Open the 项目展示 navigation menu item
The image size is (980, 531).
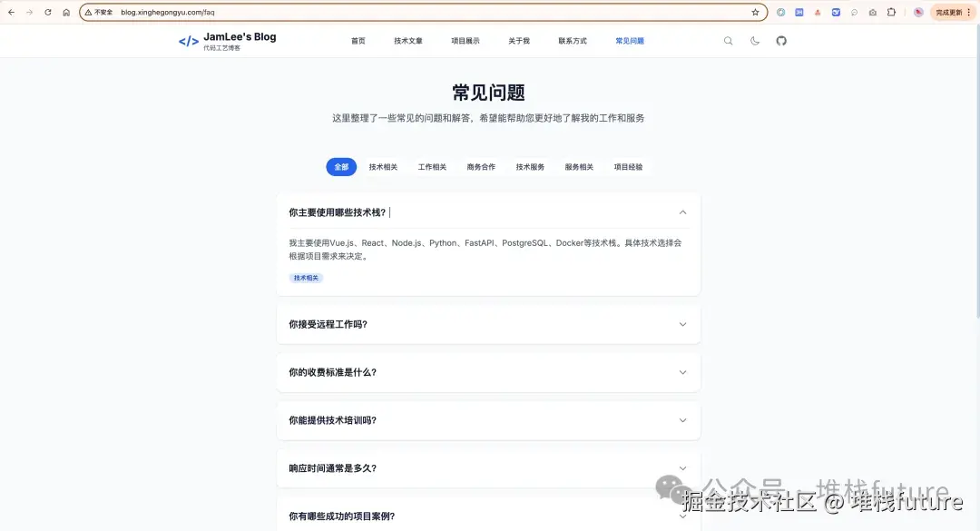click(x=465, y=40)
